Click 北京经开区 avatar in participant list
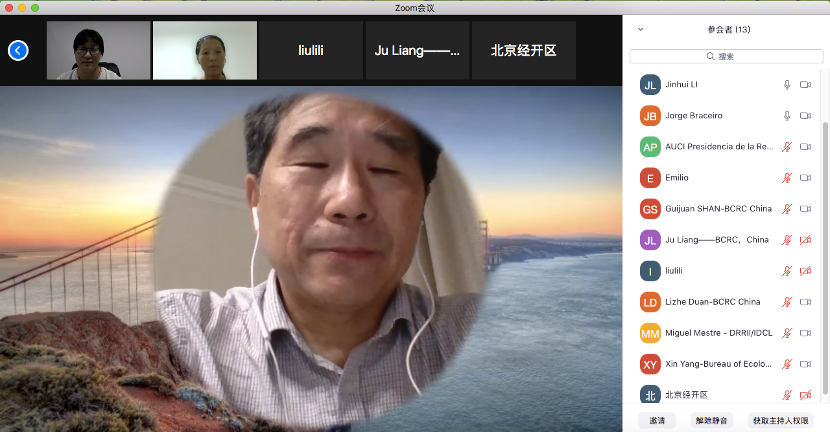Screen dimensions: 830x432 point(650,394)
